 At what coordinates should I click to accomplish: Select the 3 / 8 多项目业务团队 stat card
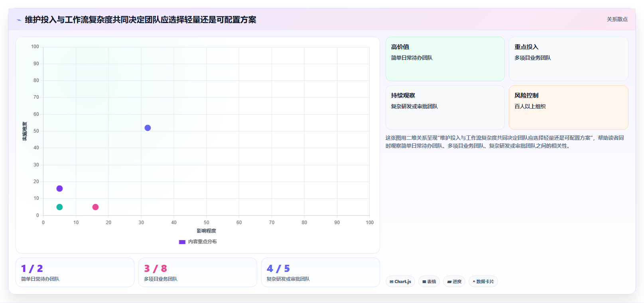(198, 272)
